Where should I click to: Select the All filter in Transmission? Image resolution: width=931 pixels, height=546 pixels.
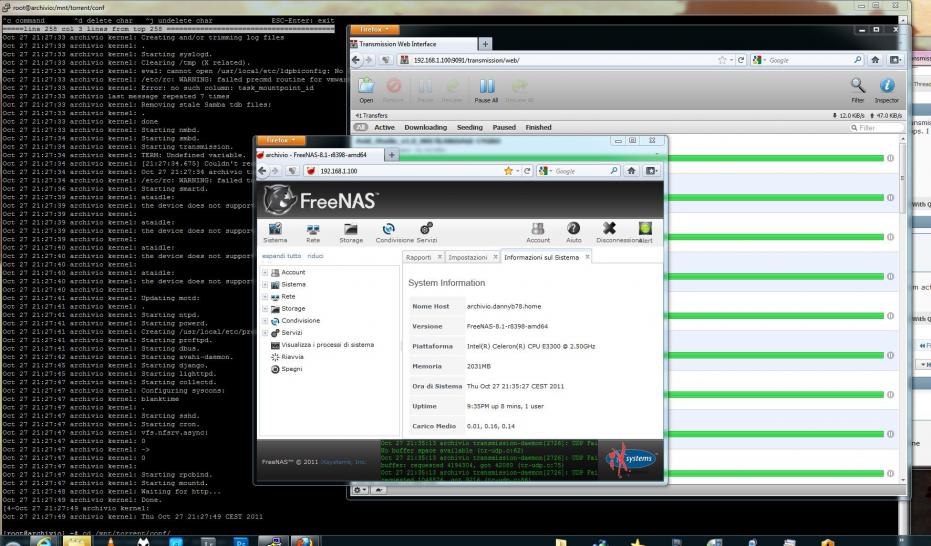pos(360,127)
